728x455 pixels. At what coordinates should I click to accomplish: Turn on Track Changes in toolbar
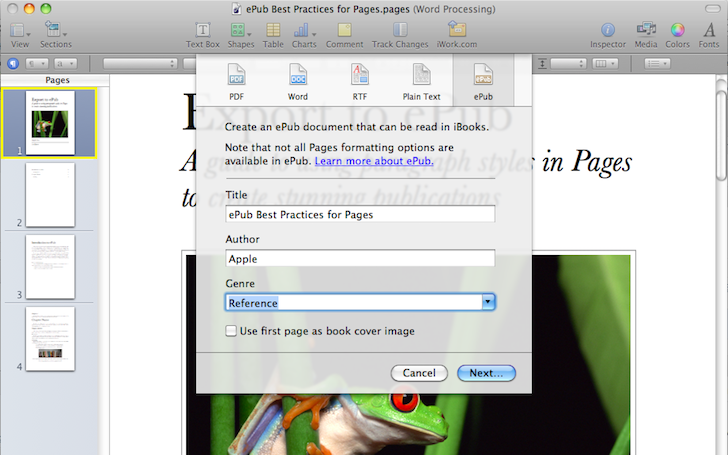coord(400,35)
